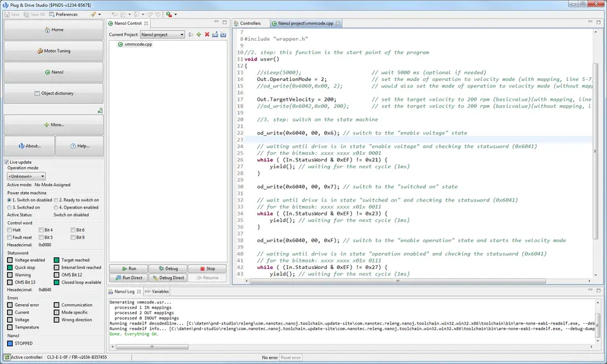Enable the Halt control word checkbox
Image resolution: width=607 pixels, height=364 pixels.
10,230
